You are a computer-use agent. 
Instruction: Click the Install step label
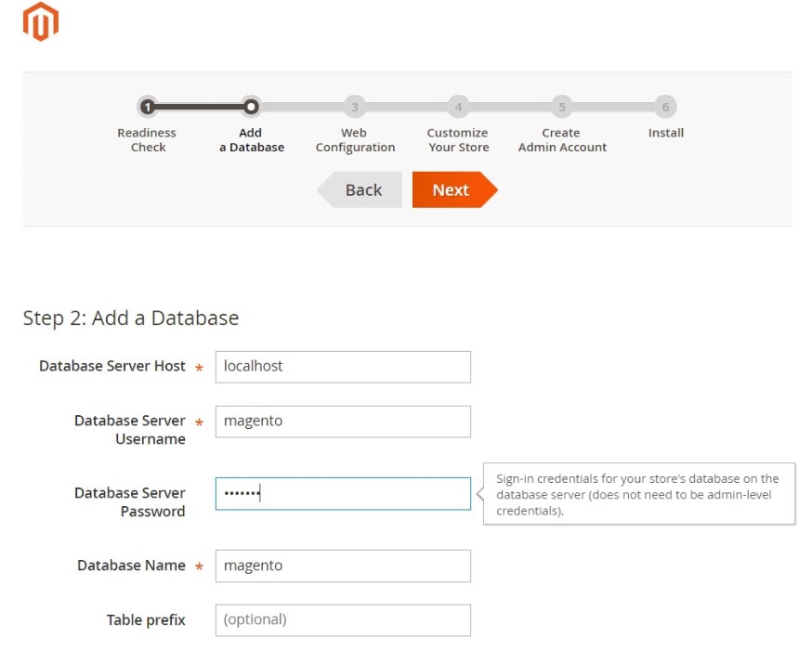666,133
